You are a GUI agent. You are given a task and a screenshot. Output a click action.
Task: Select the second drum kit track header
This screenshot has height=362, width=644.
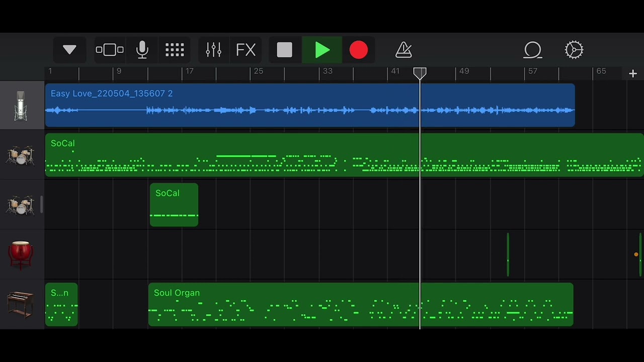21,205
